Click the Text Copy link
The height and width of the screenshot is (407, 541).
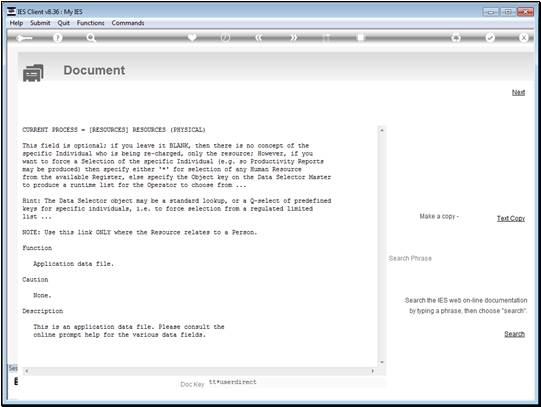tap(511, 218)
